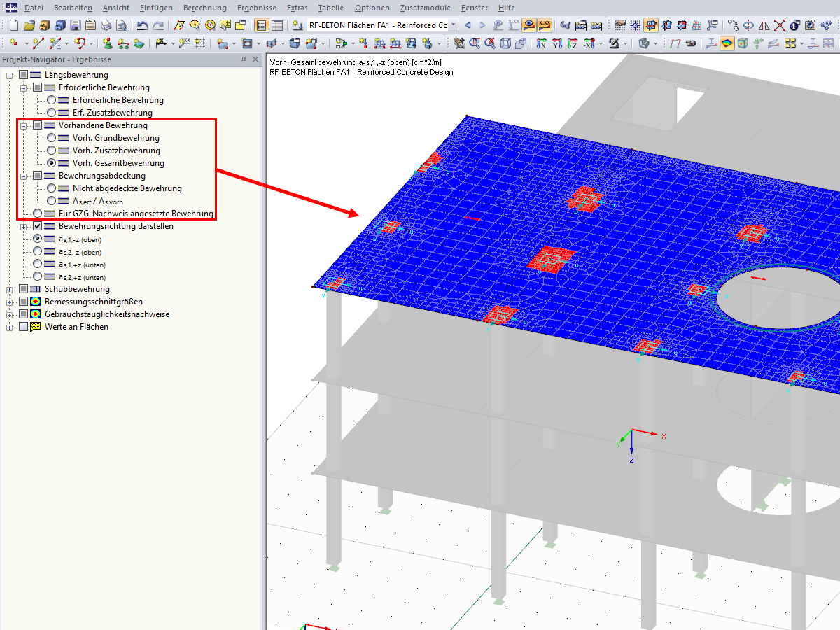Viewport: 840px width, 630px height.
Task: Open a file with the folder icon
Action: [x=29, y=25]
